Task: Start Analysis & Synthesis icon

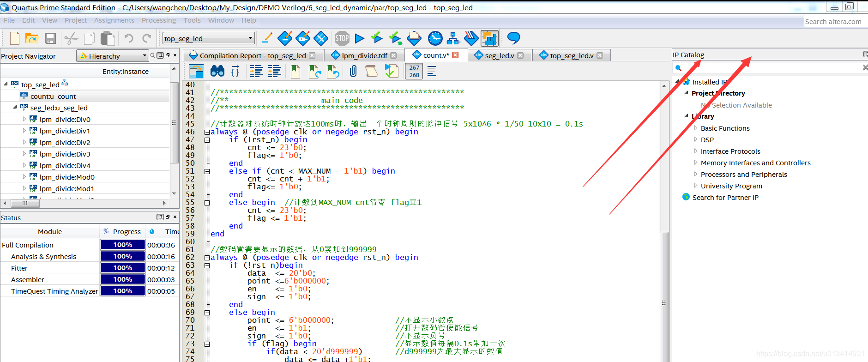Action: click(377, 38)
